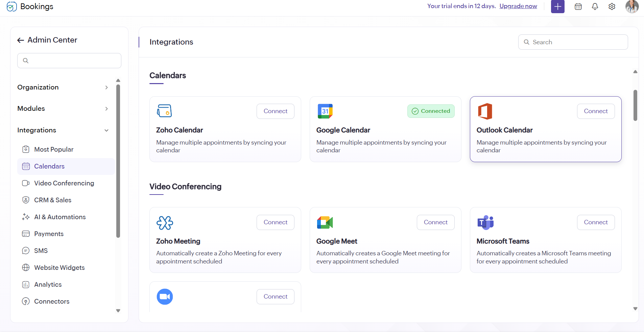This screenshot has width=644, height=332.
Task: Connect Zoho Calendar
Action: click(x=276, y=111)
